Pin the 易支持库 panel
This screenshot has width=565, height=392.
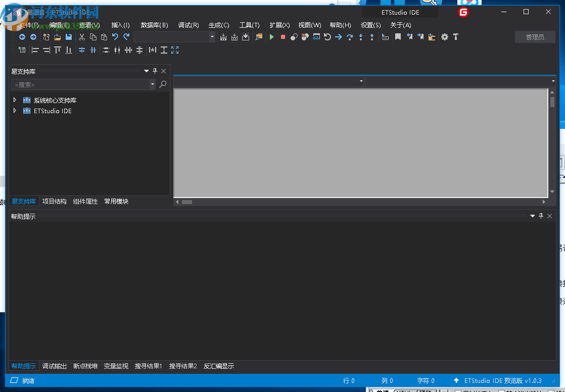(155, 71)
